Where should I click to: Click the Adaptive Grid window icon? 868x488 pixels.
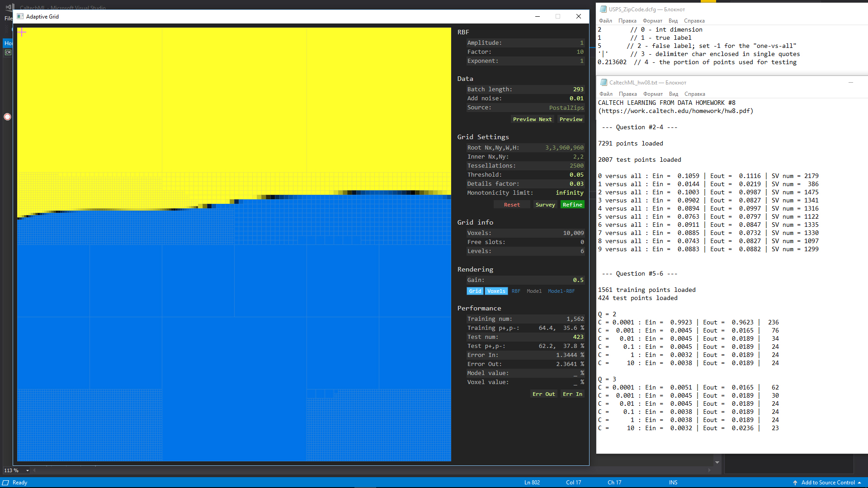20,17
